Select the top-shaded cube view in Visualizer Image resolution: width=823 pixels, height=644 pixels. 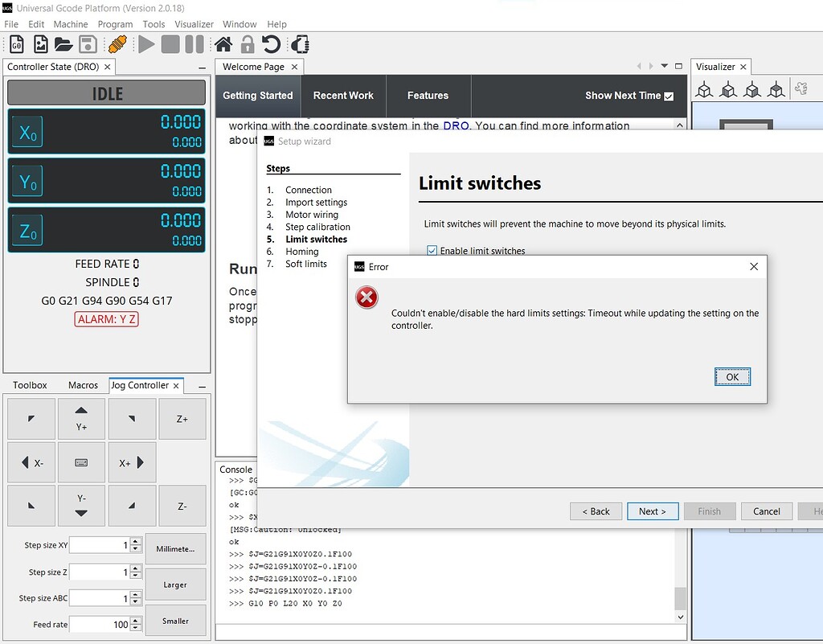[x=776, y=90]
